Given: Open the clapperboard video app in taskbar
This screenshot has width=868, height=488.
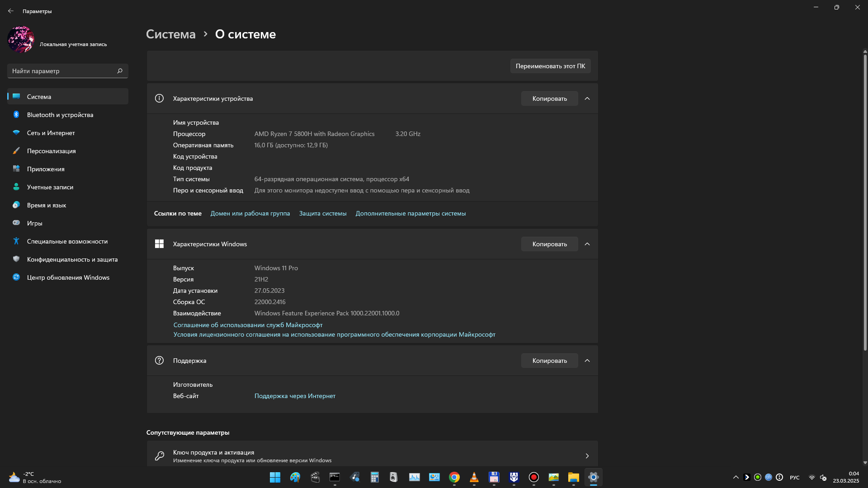Looking at the screenshot, I should point(315,477).
